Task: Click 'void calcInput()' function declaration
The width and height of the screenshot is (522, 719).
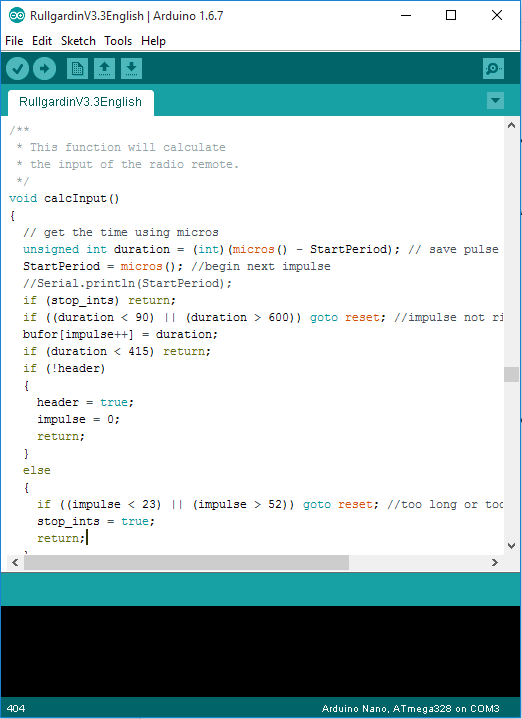Action: click(x=64, y=199)
